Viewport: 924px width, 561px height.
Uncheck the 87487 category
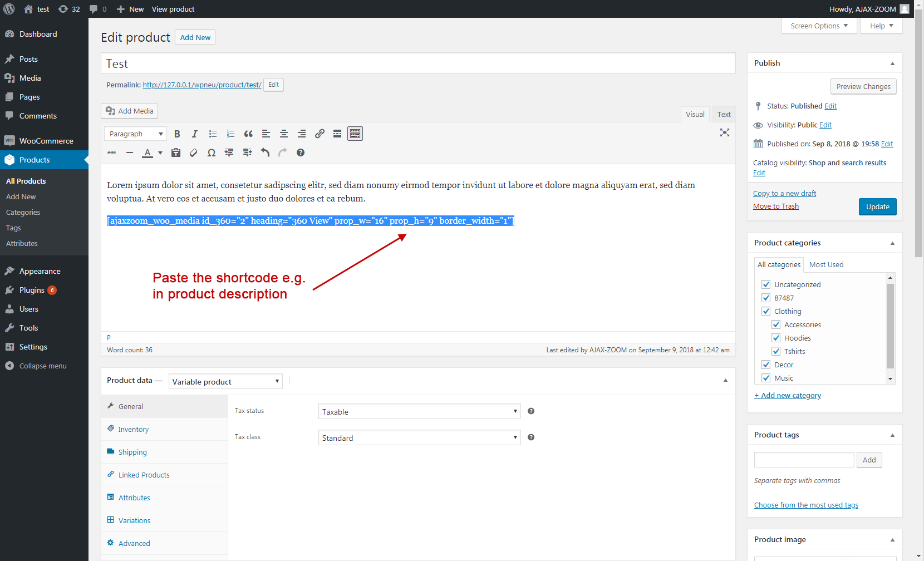point(766,298)
